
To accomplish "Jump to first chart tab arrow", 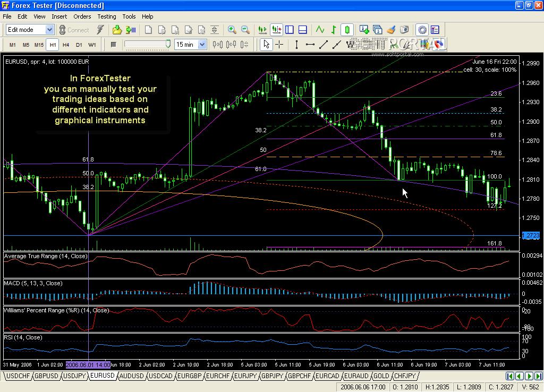I will click(509, 376).
